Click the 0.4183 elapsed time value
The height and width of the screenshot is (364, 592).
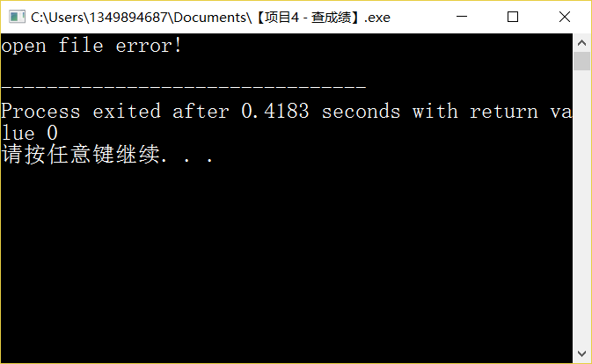[275, 112]
